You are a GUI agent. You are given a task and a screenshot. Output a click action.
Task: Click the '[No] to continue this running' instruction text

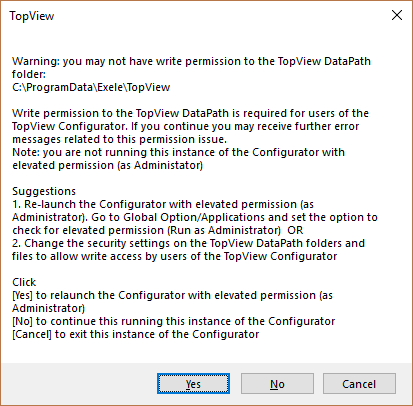pos(174,321)
